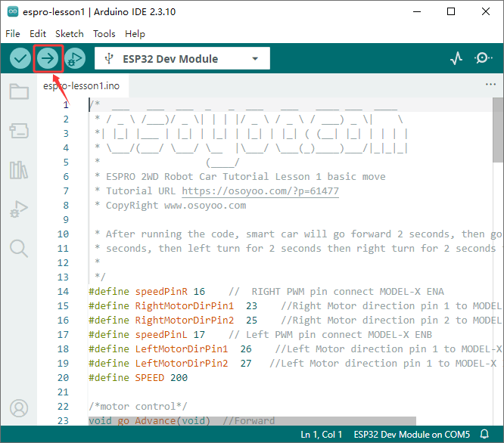Open the ESP32 Dev Module board selector
Viewport: 504px width, 443px height.
click(x=182, y=58)
